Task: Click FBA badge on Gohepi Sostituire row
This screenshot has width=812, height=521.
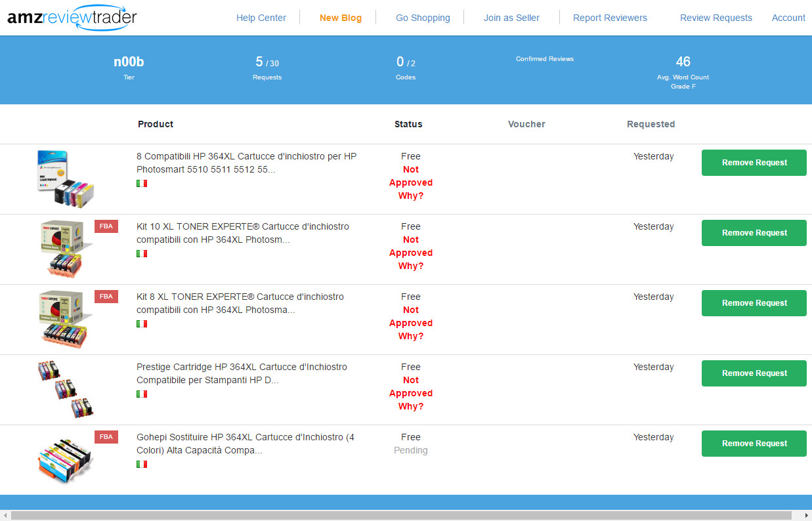Action: click(x=106, y=437)
